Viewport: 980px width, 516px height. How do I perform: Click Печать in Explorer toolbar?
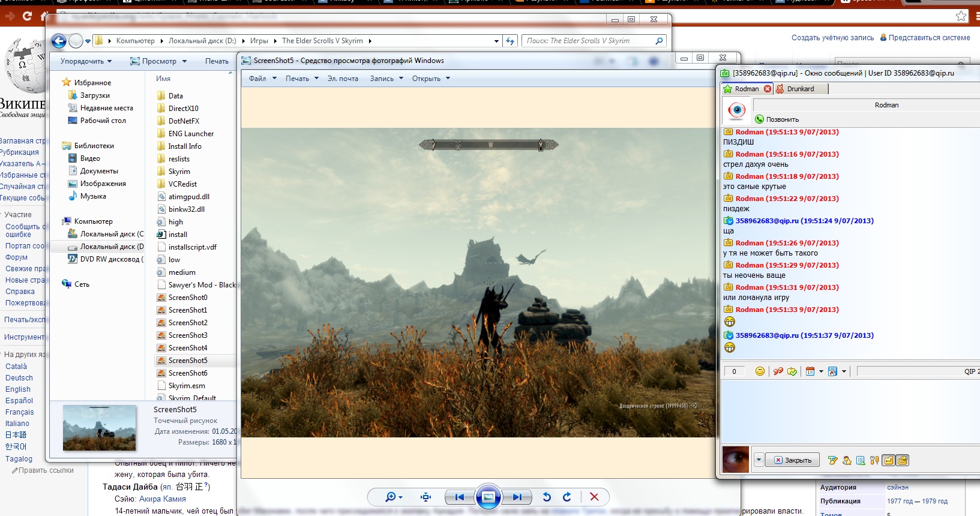217,61
